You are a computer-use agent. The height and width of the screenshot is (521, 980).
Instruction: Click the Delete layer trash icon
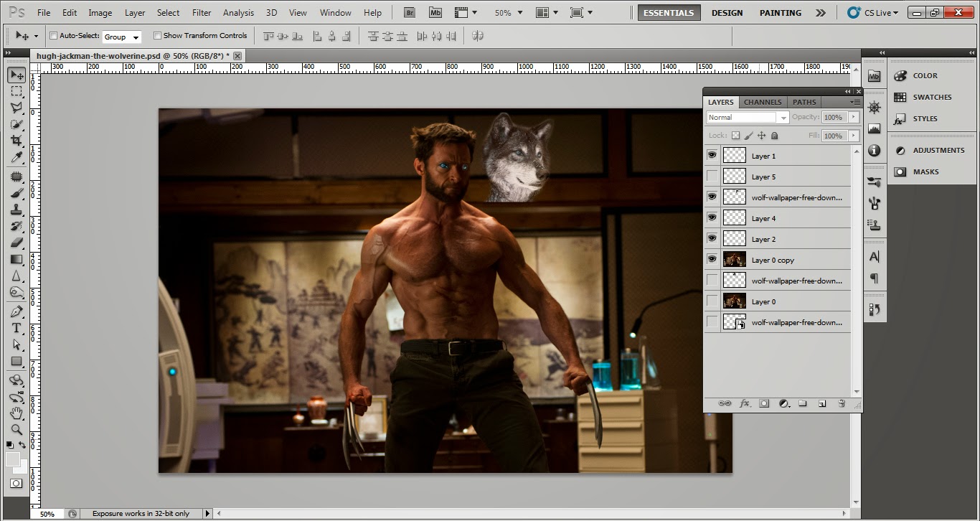point(842,404)
